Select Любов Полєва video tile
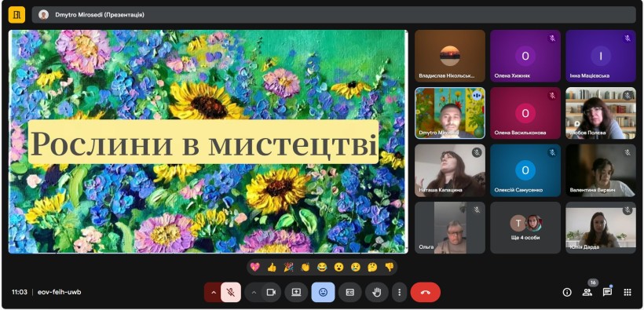The height and width of the screenshot is (310, 644). 601,113
